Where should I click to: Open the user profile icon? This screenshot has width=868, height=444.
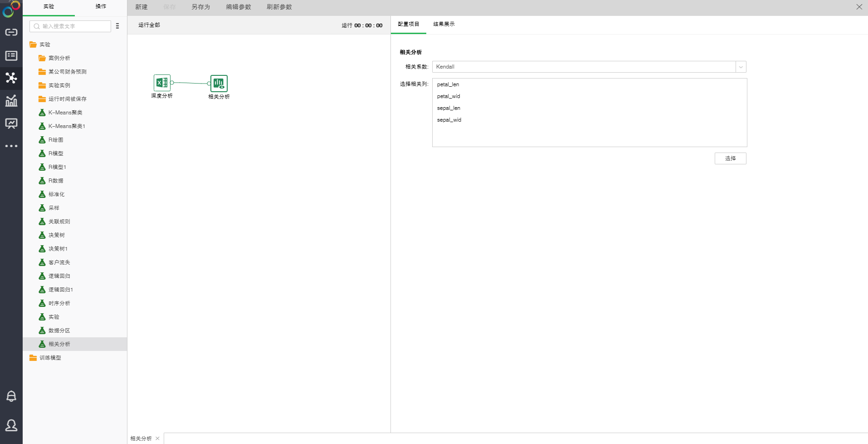[11, 425]
